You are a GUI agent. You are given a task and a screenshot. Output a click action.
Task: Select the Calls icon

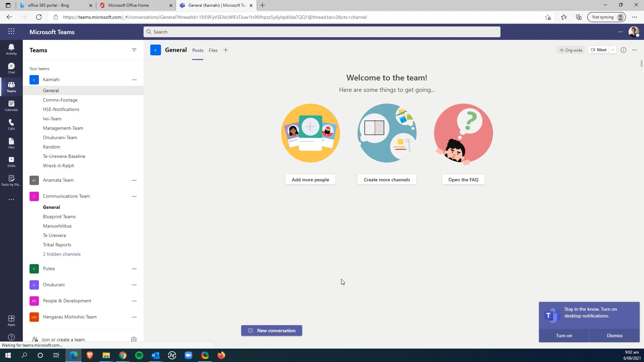11,124
